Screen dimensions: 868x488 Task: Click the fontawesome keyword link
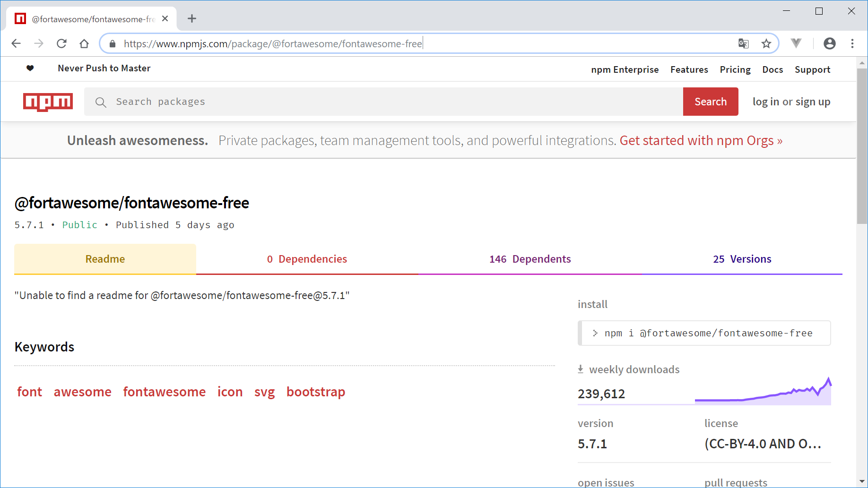pos(164,392)
